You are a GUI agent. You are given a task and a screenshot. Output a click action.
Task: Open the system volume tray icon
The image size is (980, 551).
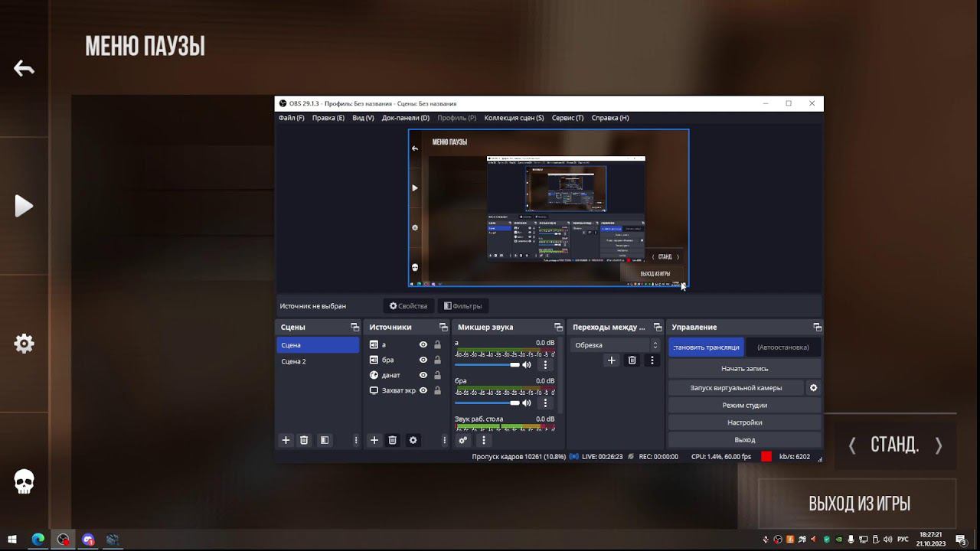pos(887,540)
